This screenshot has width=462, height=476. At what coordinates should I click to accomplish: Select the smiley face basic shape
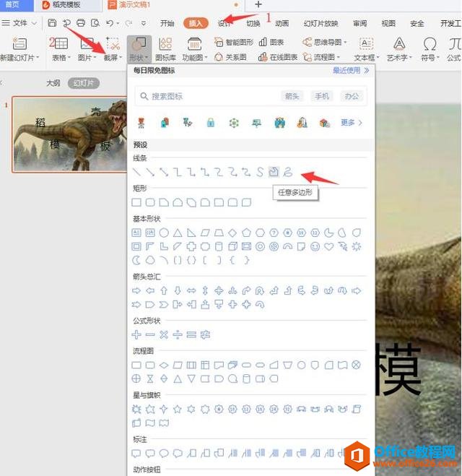coord(315,246)
